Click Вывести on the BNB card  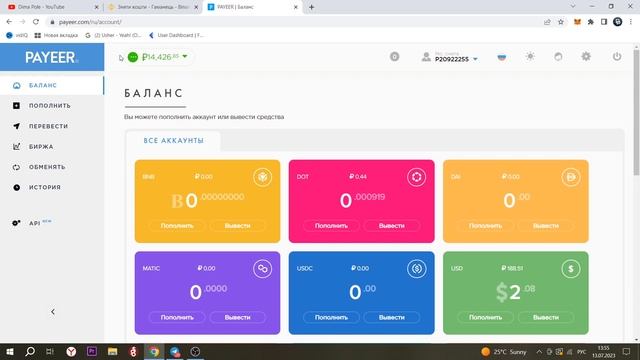pyautogui.click(x=238, y=226)
